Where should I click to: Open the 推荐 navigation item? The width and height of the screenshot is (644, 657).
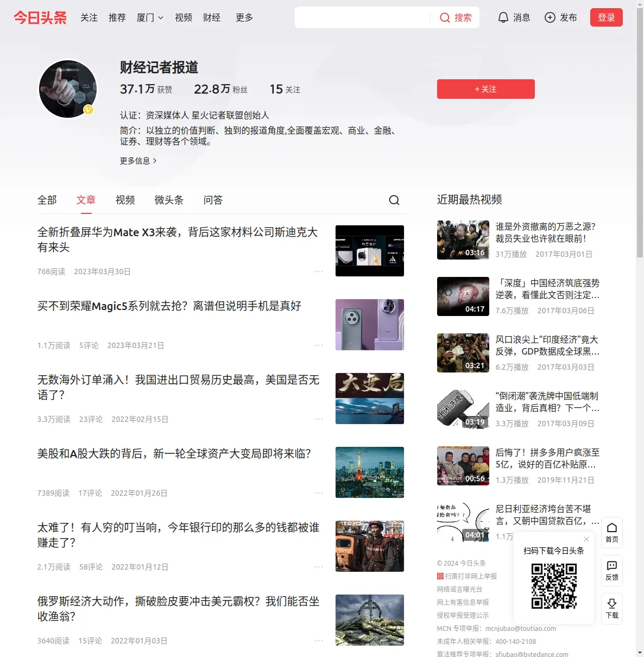[117, 18]
